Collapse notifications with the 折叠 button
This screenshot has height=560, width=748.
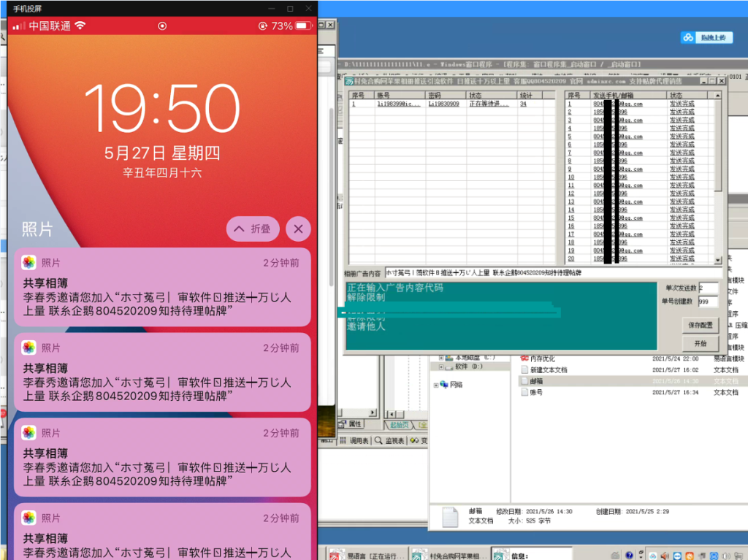(x=253, y=229)
